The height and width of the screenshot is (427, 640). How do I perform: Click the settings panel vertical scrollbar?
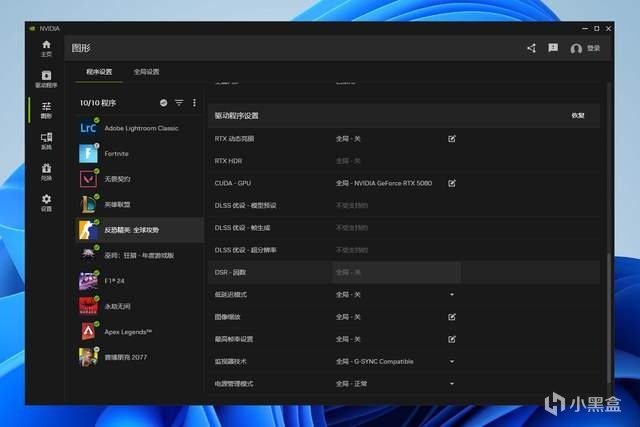610,318
